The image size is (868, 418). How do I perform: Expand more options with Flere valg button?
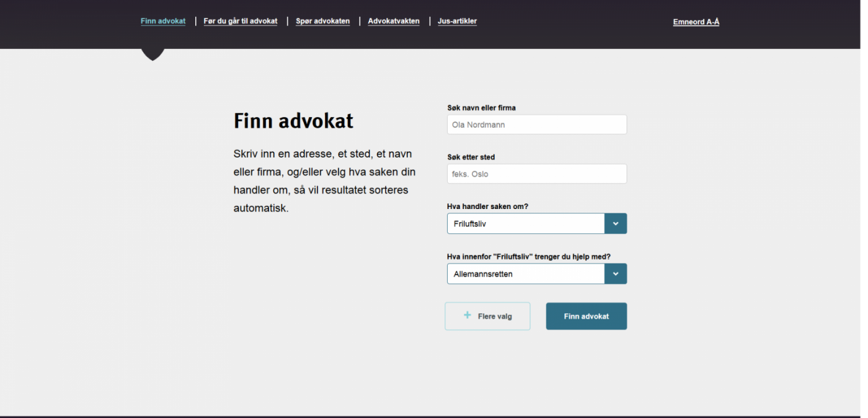(x=487, y=316)
